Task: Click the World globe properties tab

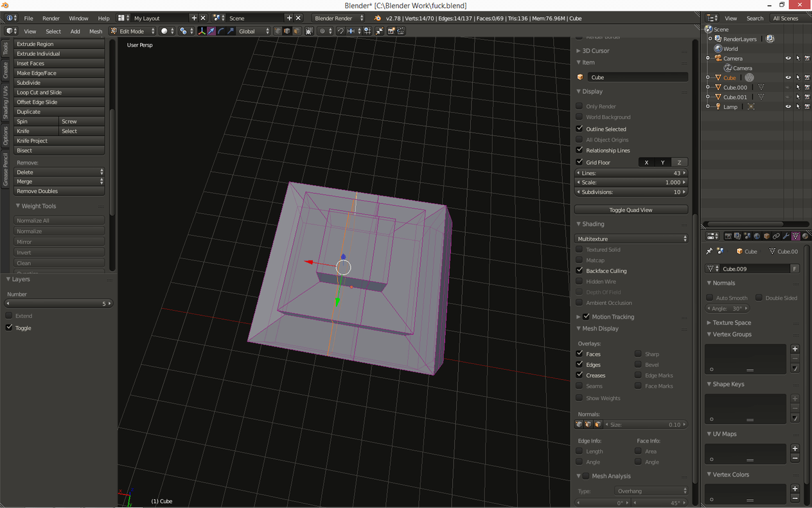Action: tap(757, 237)
